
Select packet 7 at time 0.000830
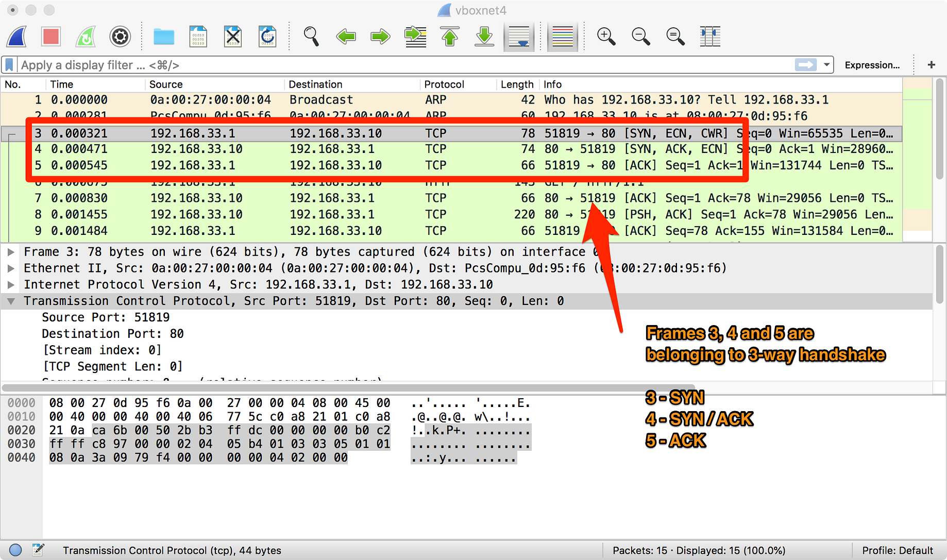[x=451, y=198]
